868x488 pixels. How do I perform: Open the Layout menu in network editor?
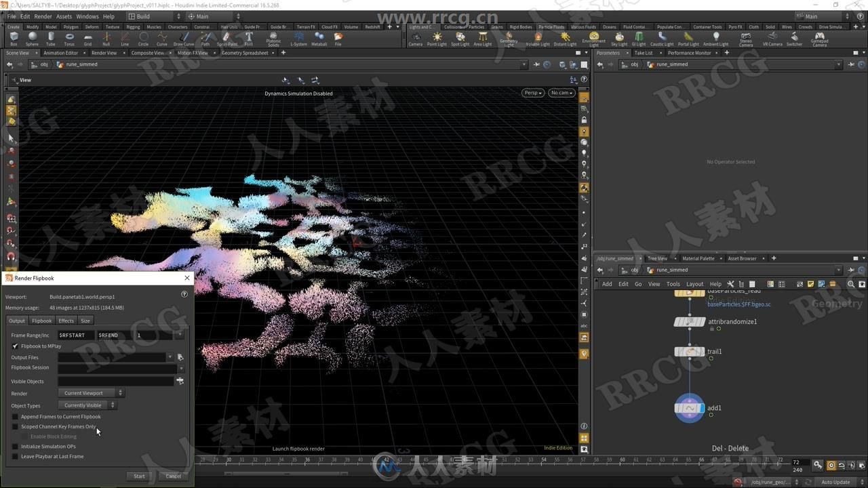694,284
